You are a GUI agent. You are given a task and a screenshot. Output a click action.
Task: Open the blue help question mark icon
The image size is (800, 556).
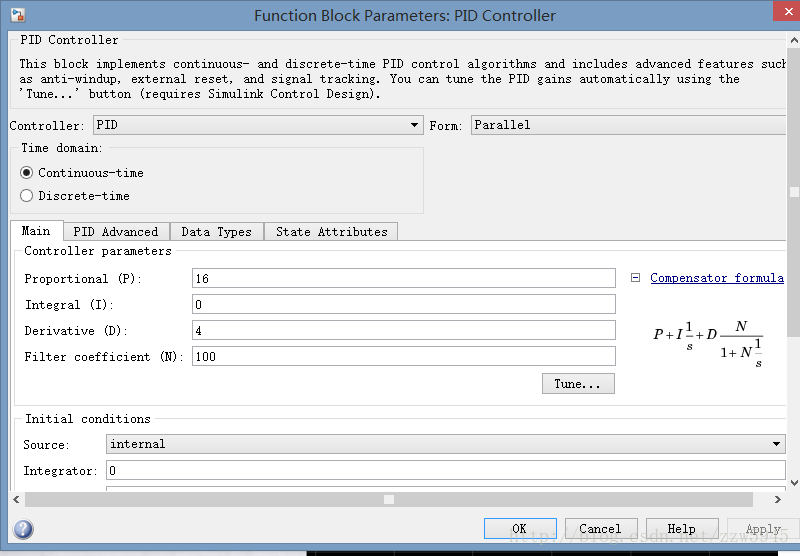coord(23,529)
